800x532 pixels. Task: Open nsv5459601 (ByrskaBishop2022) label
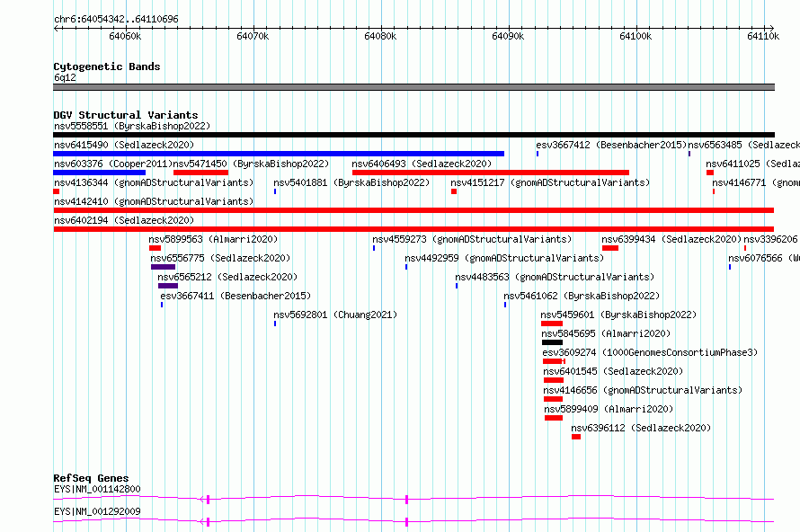618,315
